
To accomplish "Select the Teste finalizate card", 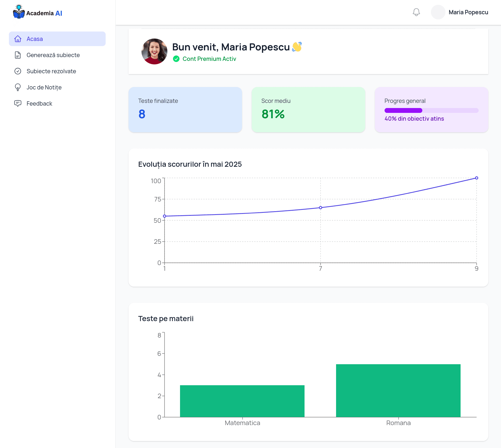I will 185,110.
